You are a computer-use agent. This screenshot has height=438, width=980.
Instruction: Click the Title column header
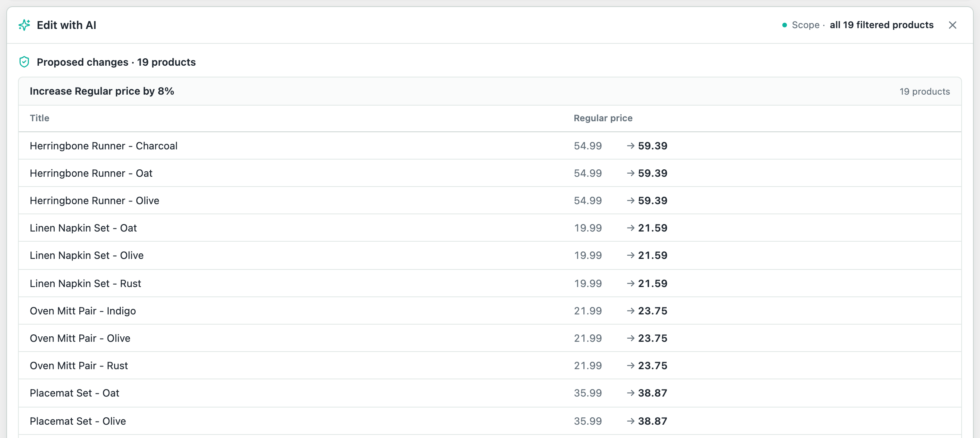(39, 118)
